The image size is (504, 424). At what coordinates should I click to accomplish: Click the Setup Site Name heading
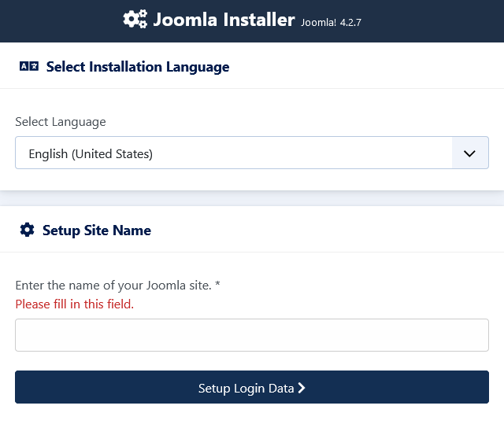pos(97,230)
